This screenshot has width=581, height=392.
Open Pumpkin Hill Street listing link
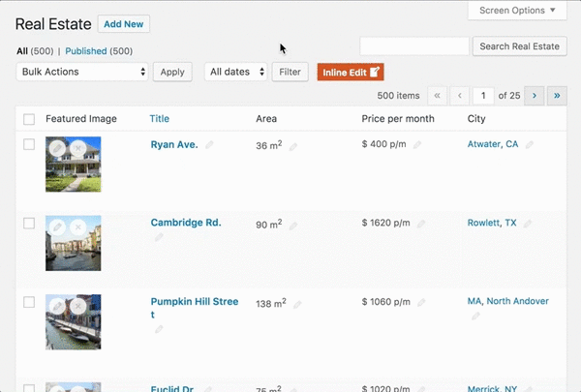195,308
